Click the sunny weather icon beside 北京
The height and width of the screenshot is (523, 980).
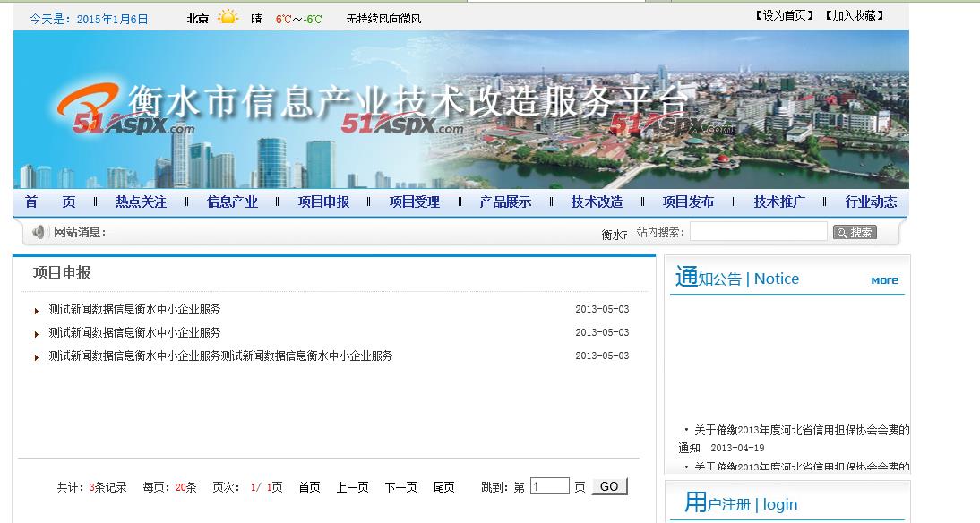pyautogui.click(x=228, y=17)
